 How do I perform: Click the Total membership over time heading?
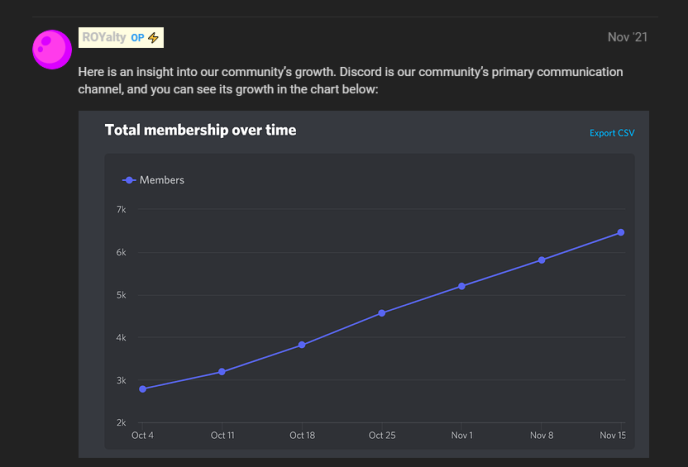[201, 130]
